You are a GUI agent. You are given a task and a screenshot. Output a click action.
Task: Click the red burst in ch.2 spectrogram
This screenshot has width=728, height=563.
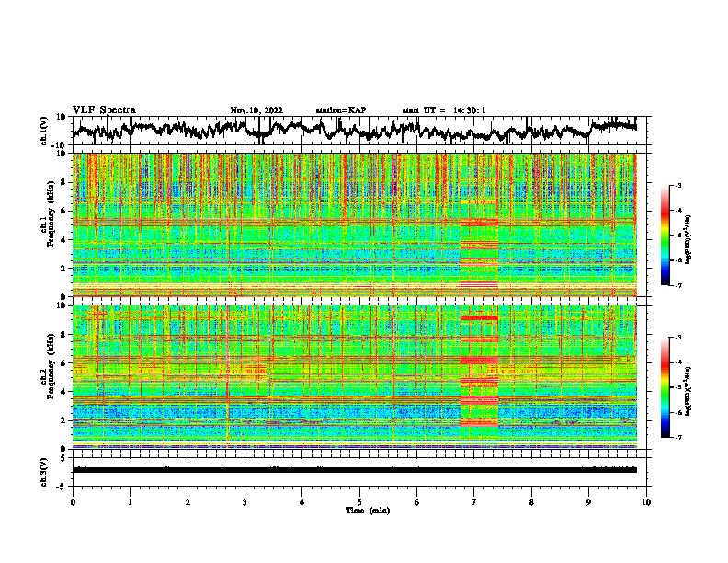[479, 372]
